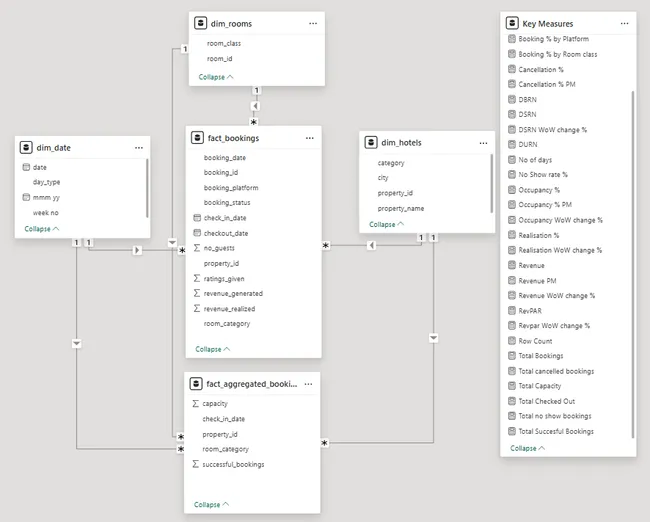650x522 pixels.
Task: Click sigma icon beside no_guests
Action: click(x=197, y=248)
